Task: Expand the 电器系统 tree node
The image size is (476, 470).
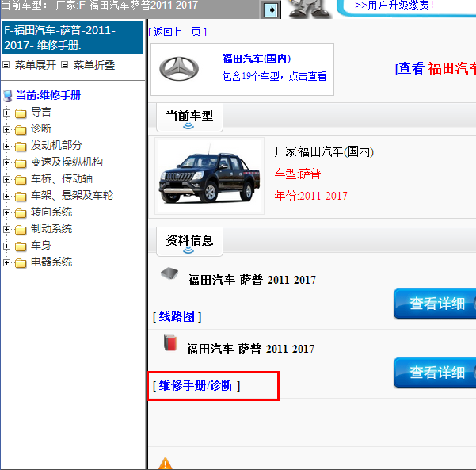Action: [x=6, y=262]
